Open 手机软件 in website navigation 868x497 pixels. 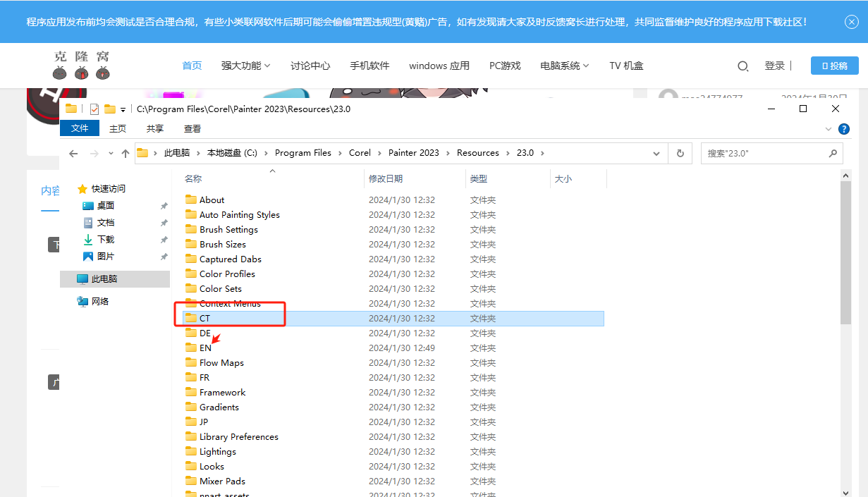(x=369, y=66)
